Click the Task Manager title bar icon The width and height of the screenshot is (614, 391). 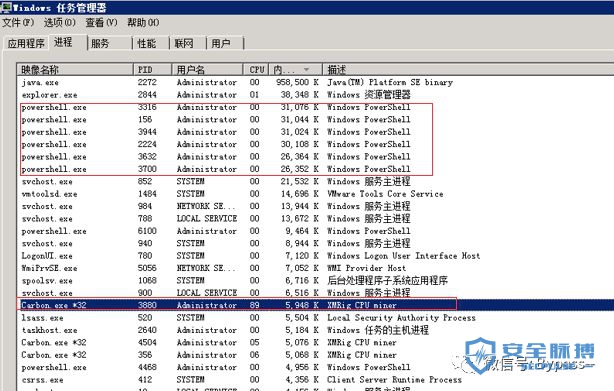6,7
